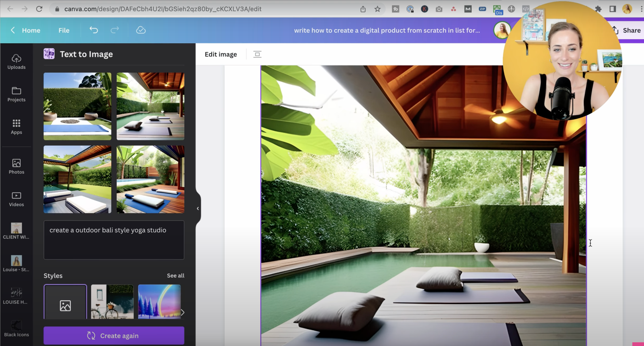The width and height of the screenshot is (644, 346).
Task: Click the design title text
Action: (x=387, y=30)
